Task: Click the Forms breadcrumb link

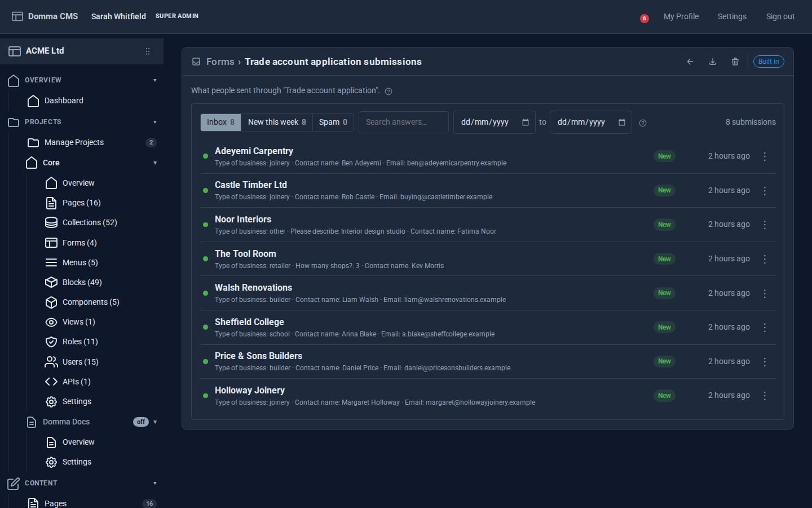Action: pos(220,62)
